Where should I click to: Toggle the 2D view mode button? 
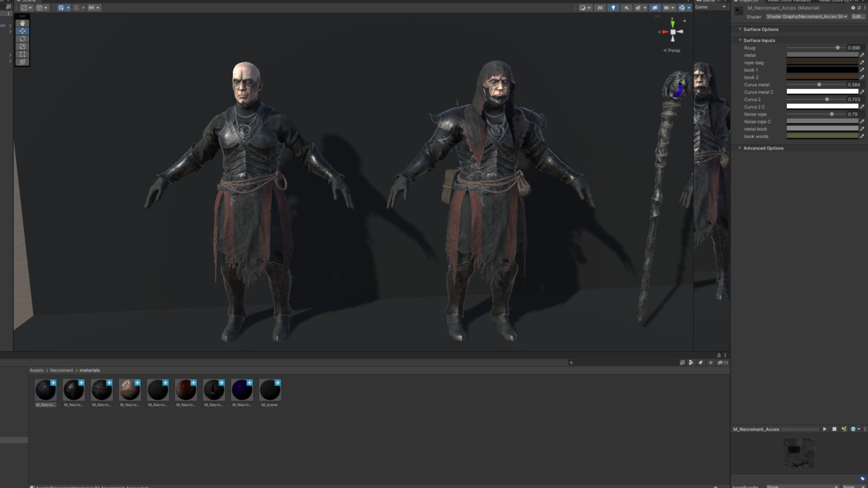tap(600, 8)
